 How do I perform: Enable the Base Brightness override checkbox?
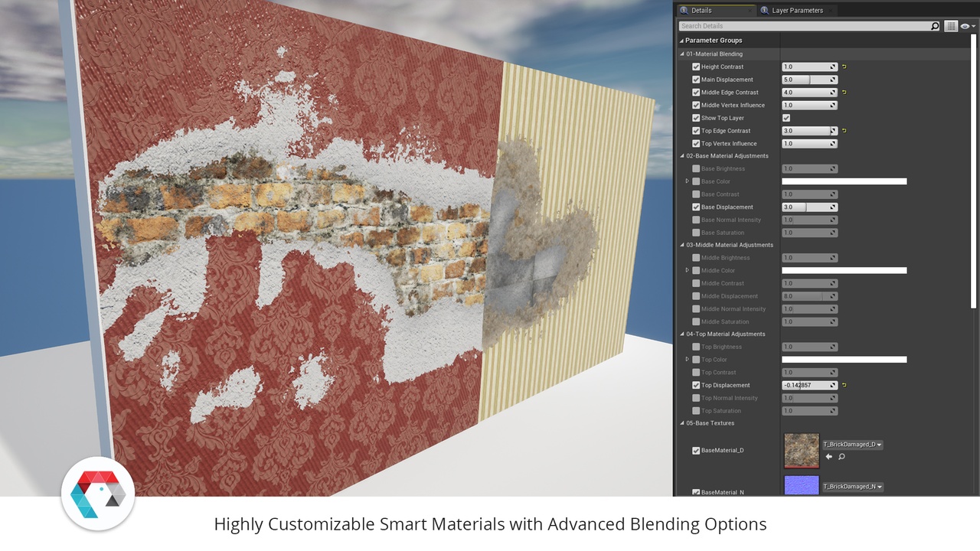[x=696, y=168]
